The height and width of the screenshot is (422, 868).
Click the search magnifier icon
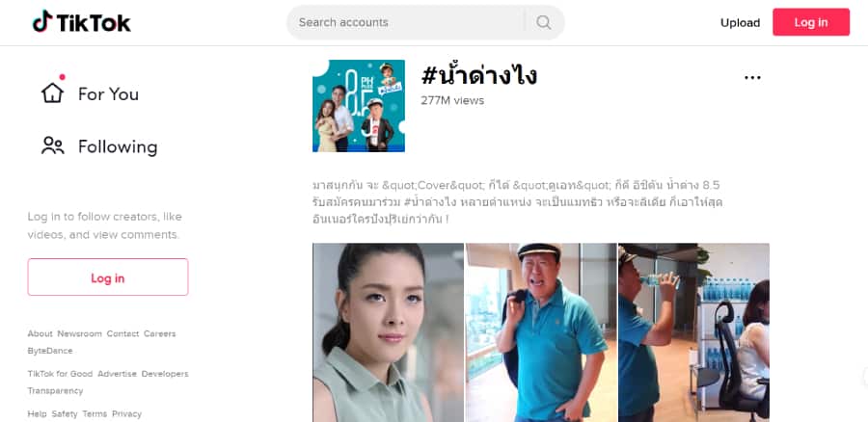click(544, 22)
